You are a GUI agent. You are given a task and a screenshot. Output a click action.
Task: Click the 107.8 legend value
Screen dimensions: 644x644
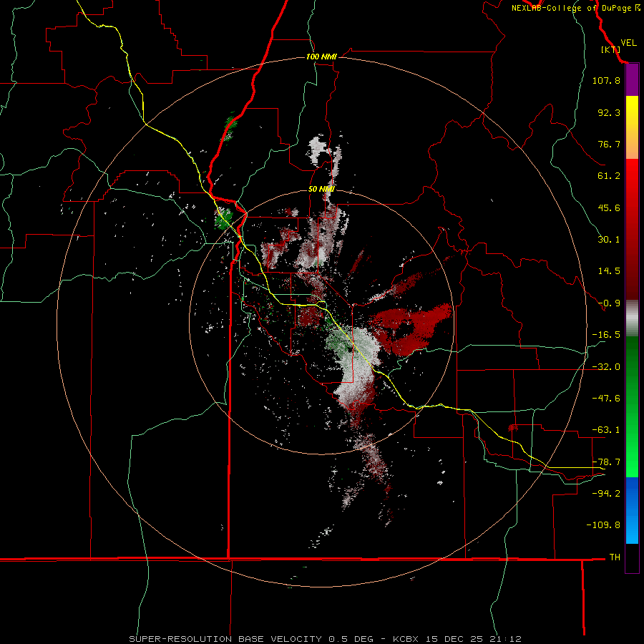(x=606, y=80)
